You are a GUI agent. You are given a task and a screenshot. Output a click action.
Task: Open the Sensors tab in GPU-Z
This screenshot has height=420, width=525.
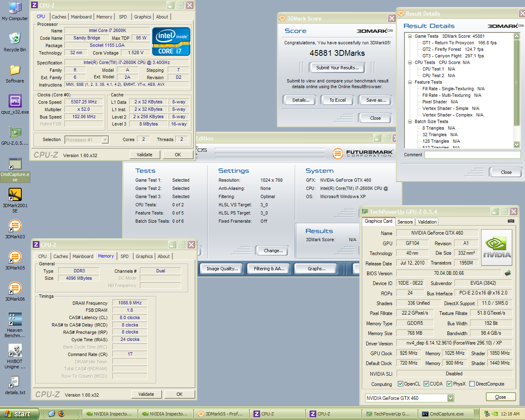(405, 222)
